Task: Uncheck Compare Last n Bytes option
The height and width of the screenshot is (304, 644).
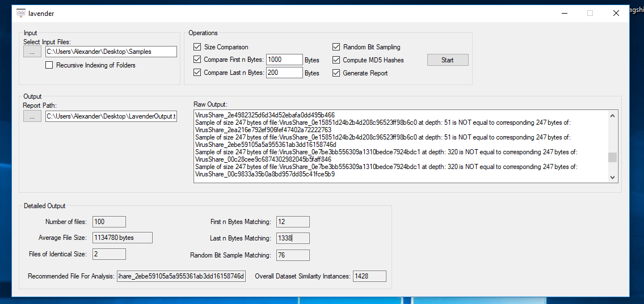Action: pyautogui.click(x=197, y=73)
